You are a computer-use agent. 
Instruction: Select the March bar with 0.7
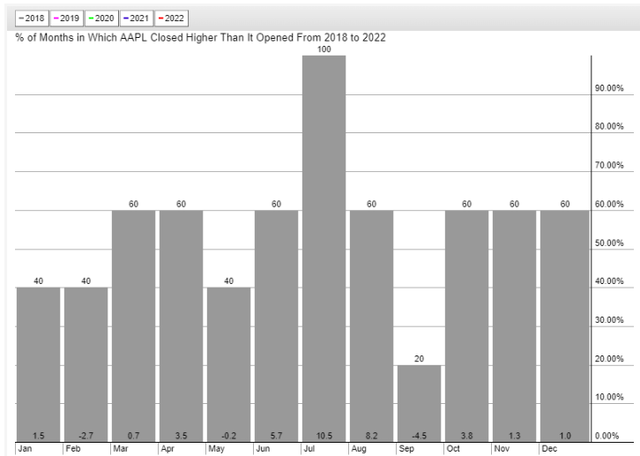[133, 326]
